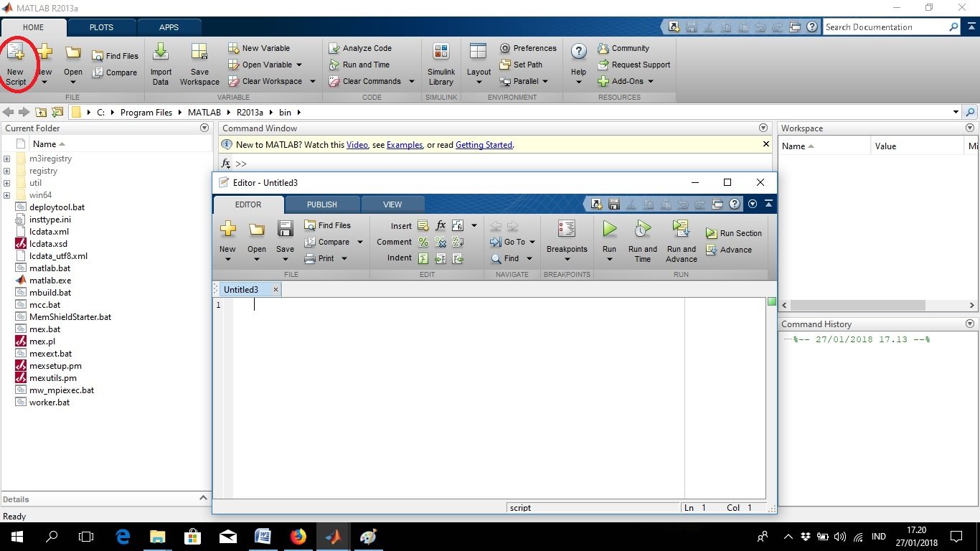
Task: Click the up-one-folder icon in address bar
Action: point(41,112)
